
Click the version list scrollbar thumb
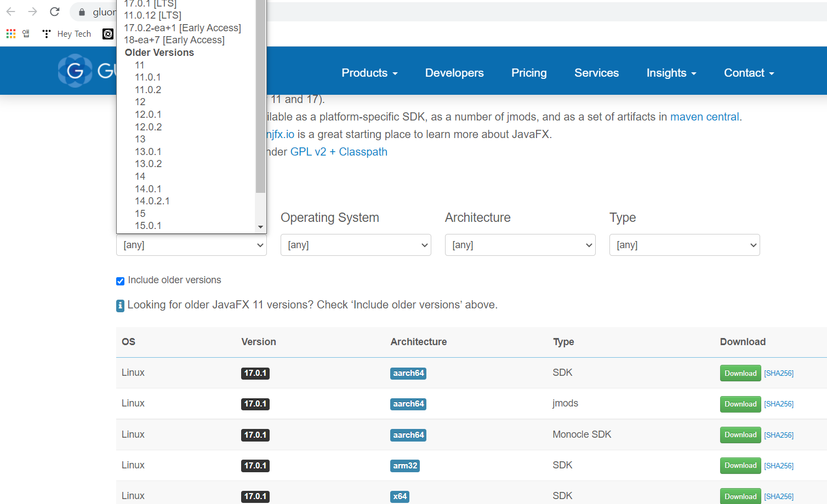(260, 96)
